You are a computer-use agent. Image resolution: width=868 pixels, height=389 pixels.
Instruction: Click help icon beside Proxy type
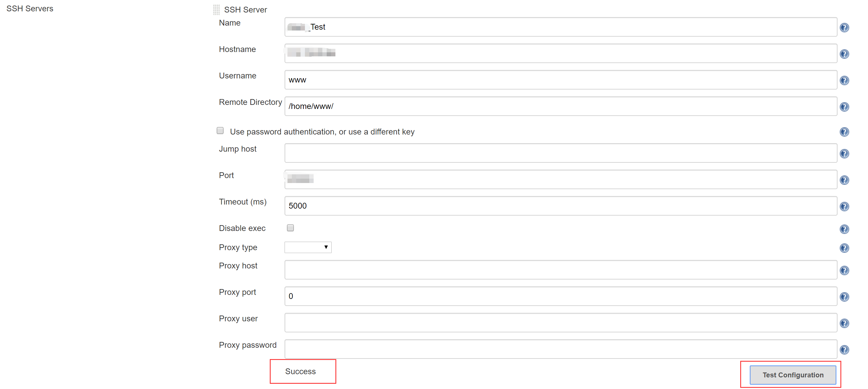844,248
